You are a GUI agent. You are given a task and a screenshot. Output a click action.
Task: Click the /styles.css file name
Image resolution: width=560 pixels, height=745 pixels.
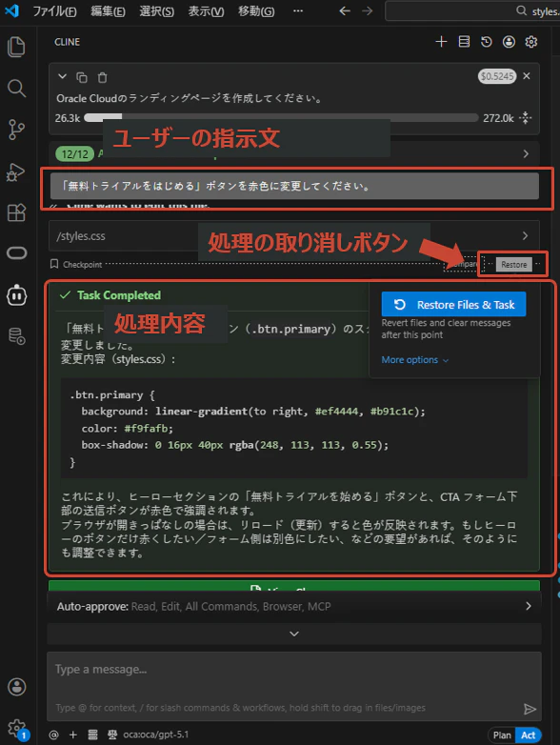(x=81, y=235)
